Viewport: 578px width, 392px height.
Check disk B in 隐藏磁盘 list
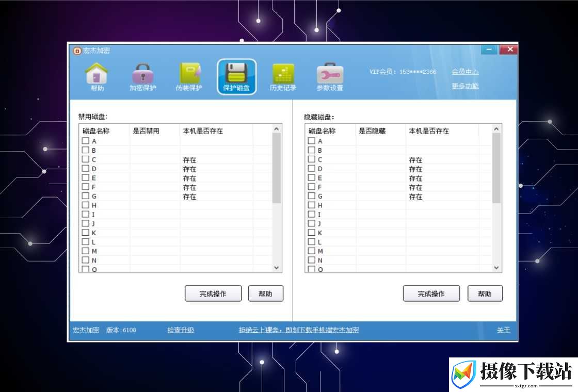[312, 150]
